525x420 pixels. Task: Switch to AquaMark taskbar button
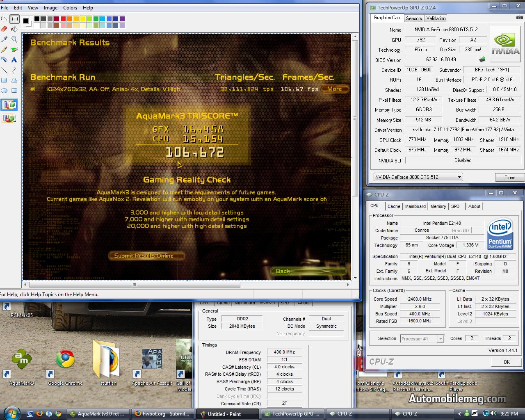click(98, 414)
